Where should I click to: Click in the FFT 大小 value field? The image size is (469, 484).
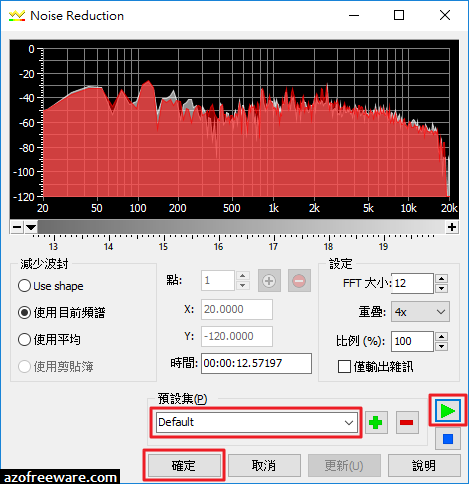click(x=412, y=283)
